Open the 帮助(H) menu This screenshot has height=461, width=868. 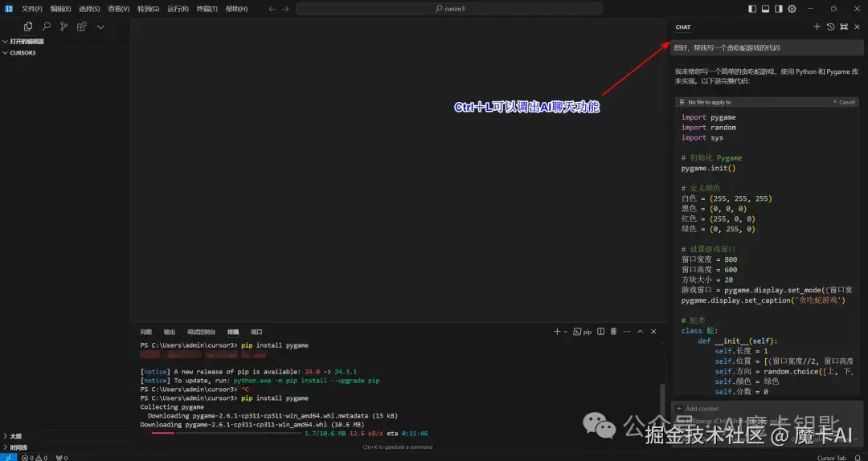[236, 9]
